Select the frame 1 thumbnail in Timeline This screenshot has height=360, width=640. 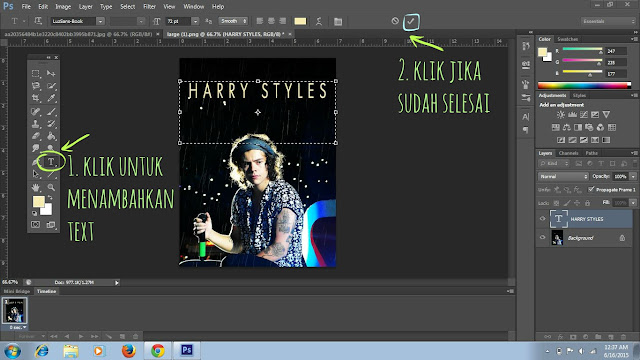[15, 311]
